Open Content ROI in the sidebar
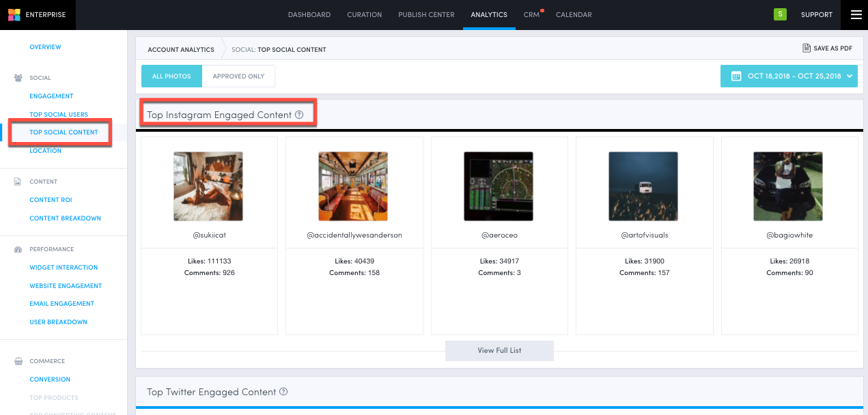Screen dimensions: 868x415 pos(51,200)
